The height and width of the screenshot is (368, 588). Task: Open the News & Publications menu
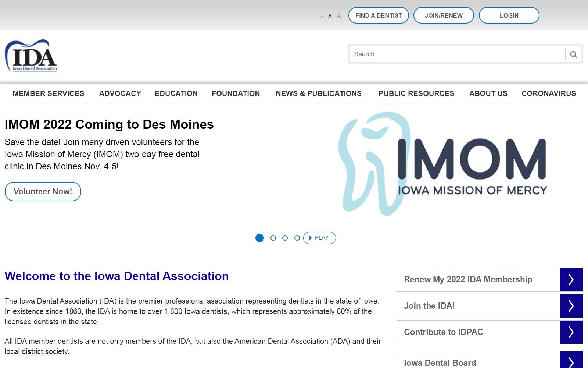(x=319, y=93)
